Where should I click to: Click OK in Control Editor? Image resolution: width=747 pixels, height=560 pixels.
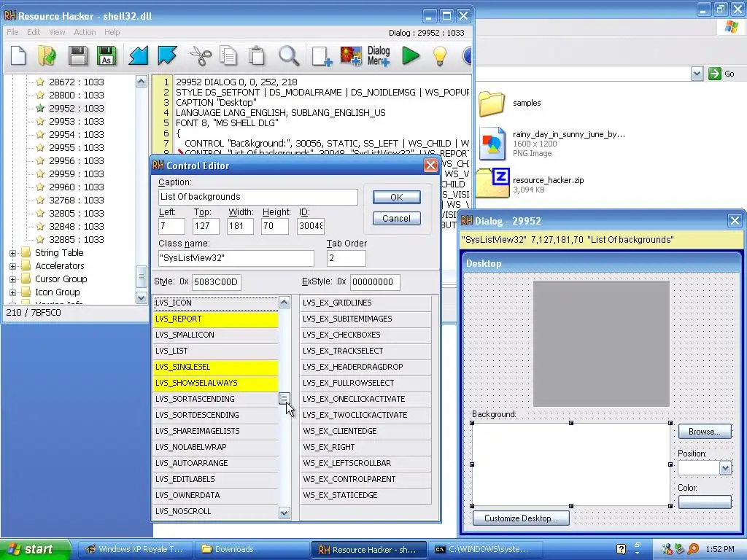click(x=396, y=197)
